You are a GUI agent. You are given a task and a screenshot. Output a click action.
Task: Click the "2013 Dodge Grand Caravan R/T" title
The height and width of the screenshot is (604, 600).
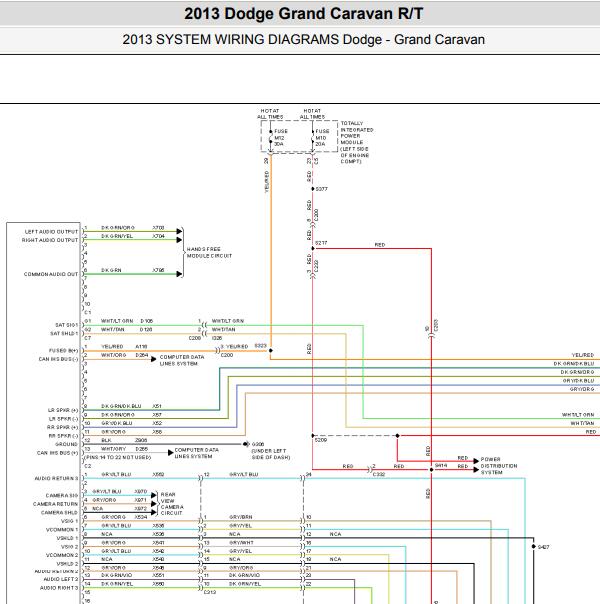(x=303, y=14)
